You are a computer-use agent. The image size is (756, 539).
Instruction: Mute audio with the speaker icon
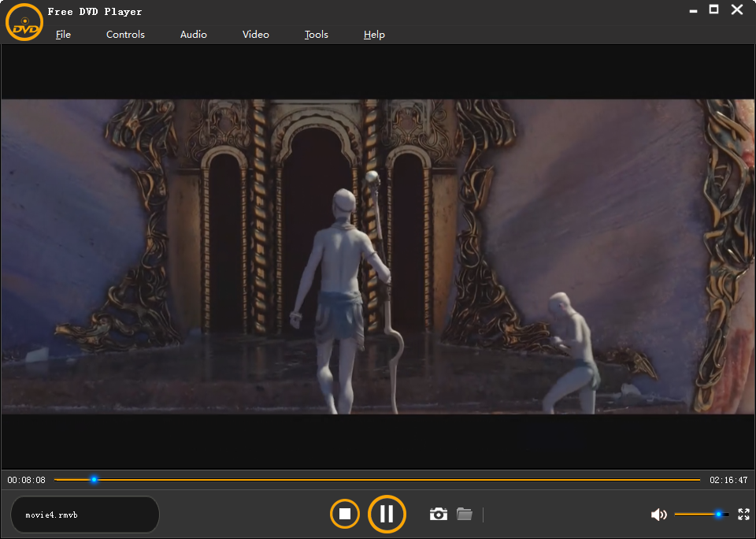pos(658,515)
